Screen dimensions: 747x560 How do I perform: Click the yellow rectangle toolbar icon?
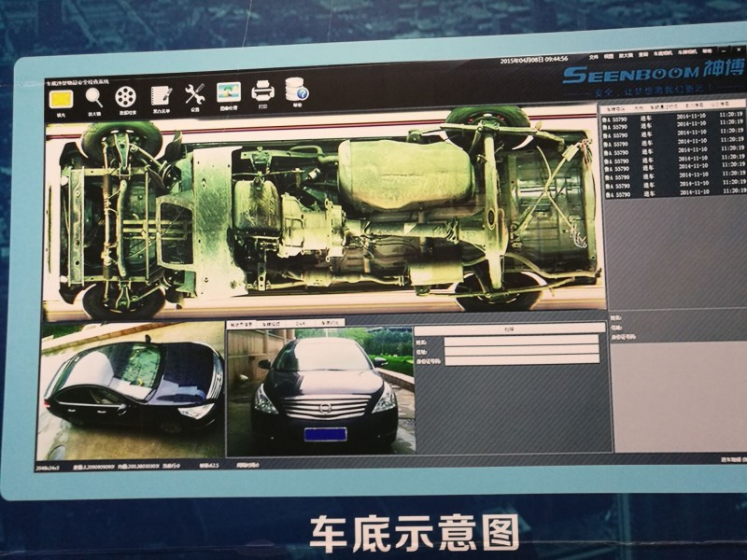point(61,100)
